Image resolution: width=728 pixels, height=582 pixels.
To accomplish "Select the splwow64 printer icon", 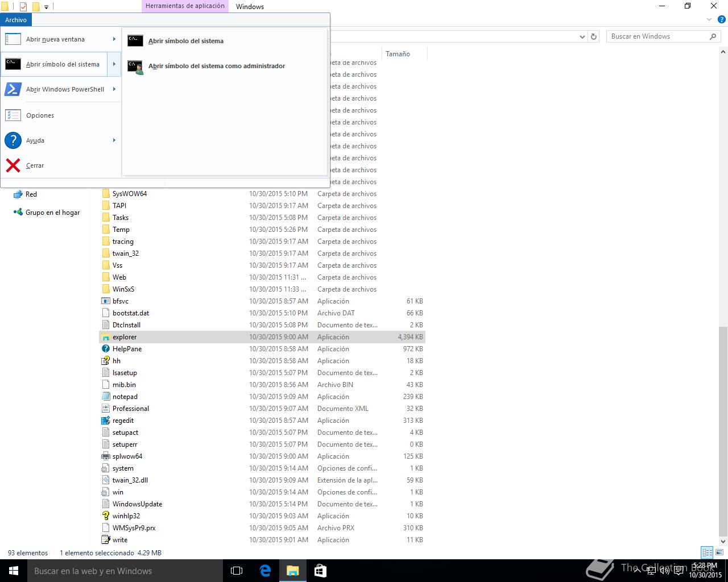I will 106,456.
